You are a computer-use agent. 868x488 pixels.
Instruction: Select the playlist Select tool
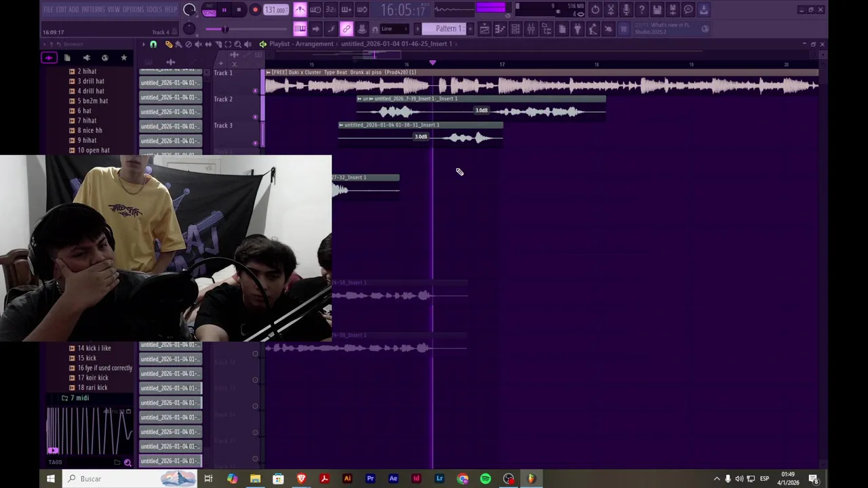(x=228, y=44)
